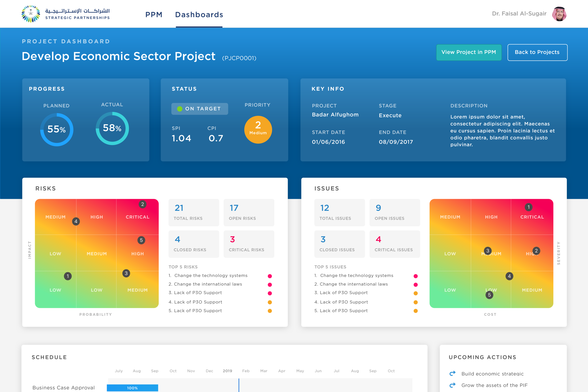Click the arrow icon beside Build economic strategic

click(x=452, y=373)
